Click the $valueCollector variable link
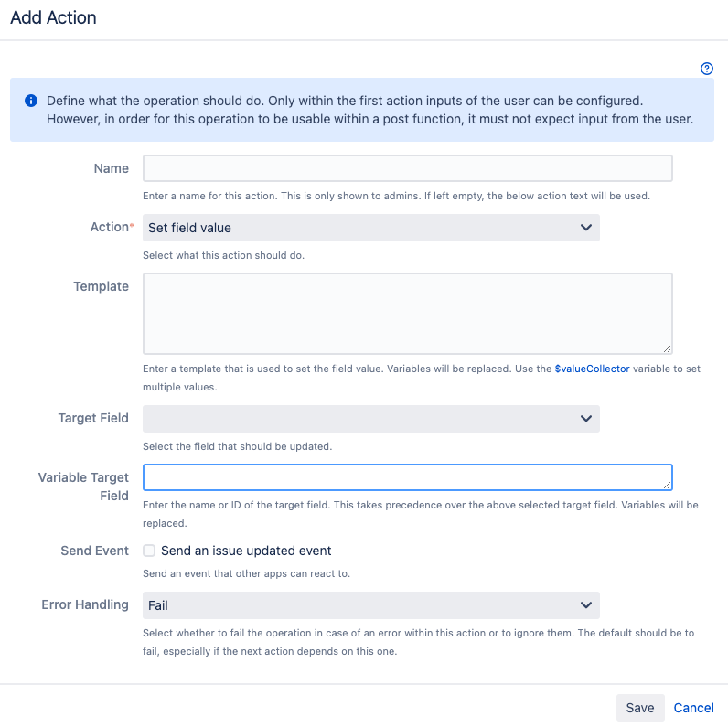Screen dimensions: 728x727 click(x=592, y=369)
